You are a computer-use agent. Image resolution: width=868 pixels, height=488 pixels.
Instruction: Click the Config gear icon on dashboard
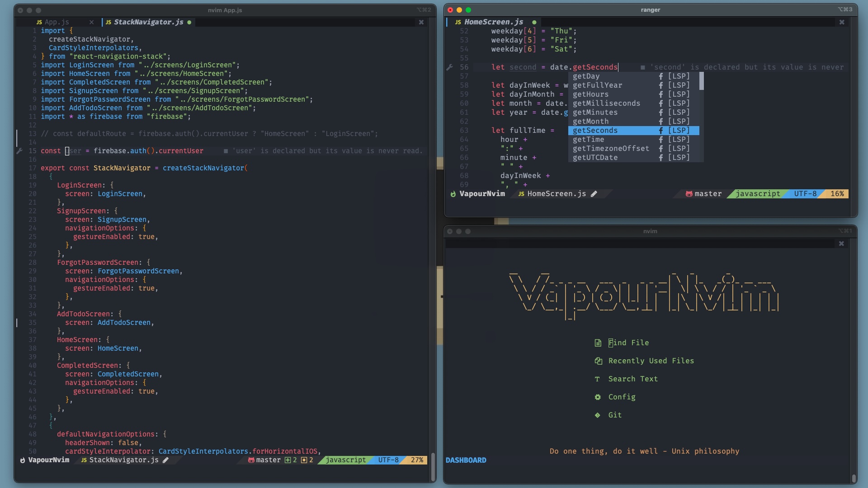coord(598,397)
